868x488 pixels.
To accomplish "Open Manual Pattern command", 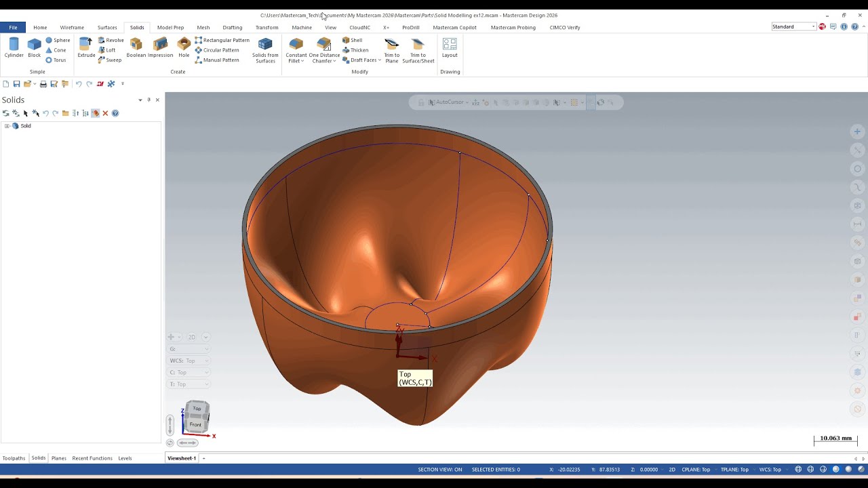I will click(x=217, y=60).
